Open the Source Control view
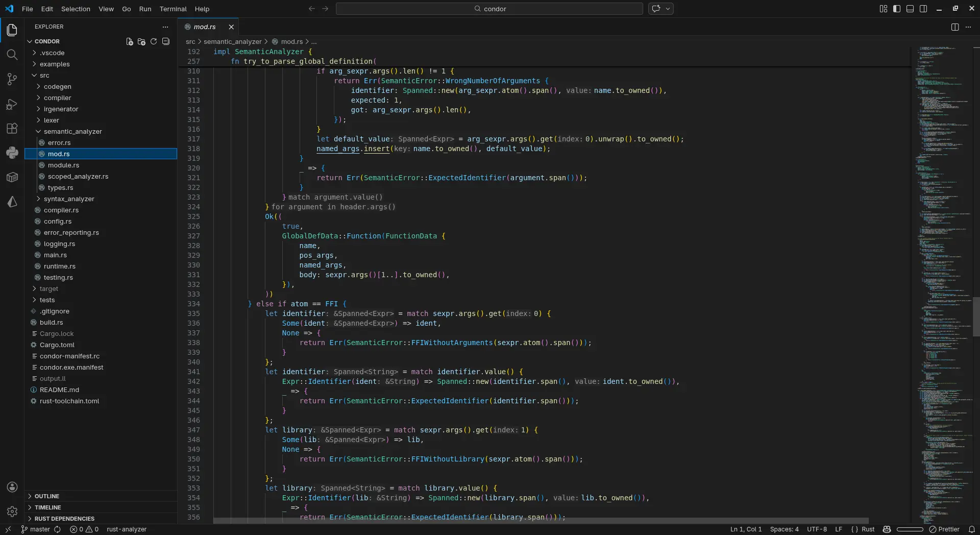 (x=12, y=79)
